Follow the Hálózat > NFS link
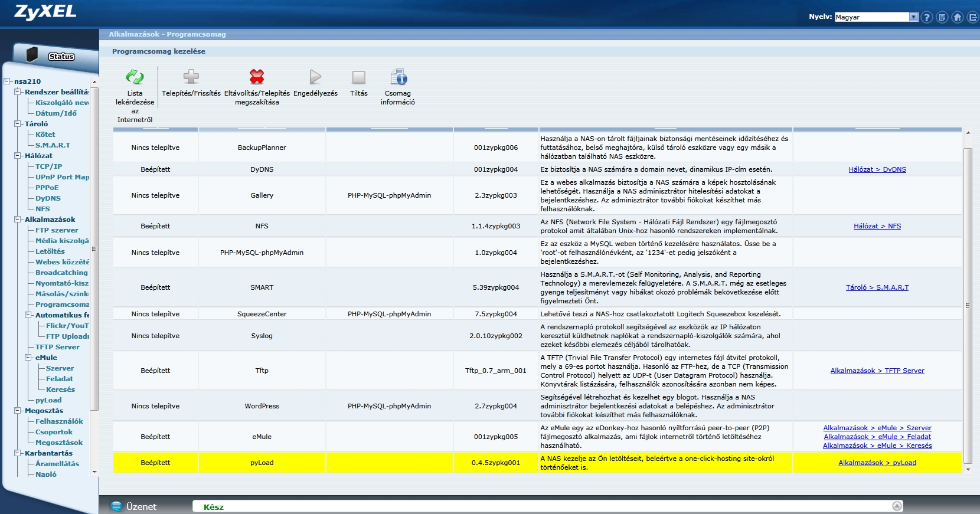The width and height of the screenshot is (980, 514). coord(877,226)
